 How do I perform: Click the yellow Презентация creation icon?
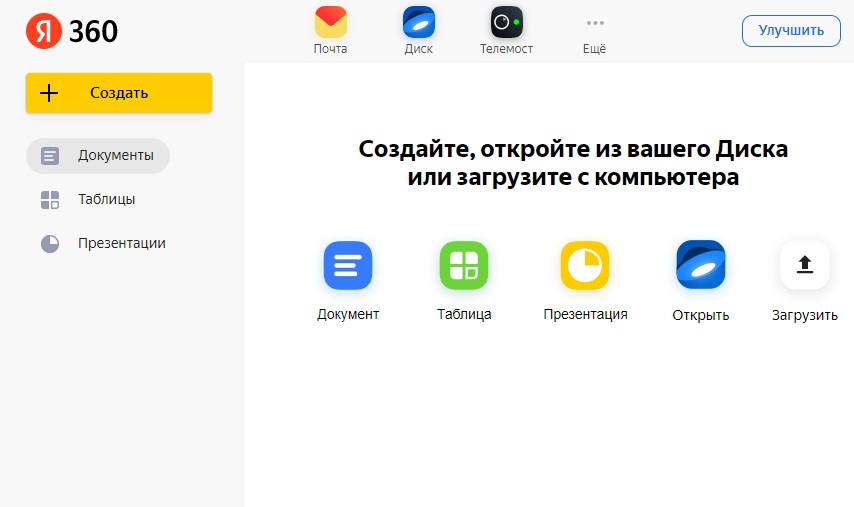coord(585,266)
